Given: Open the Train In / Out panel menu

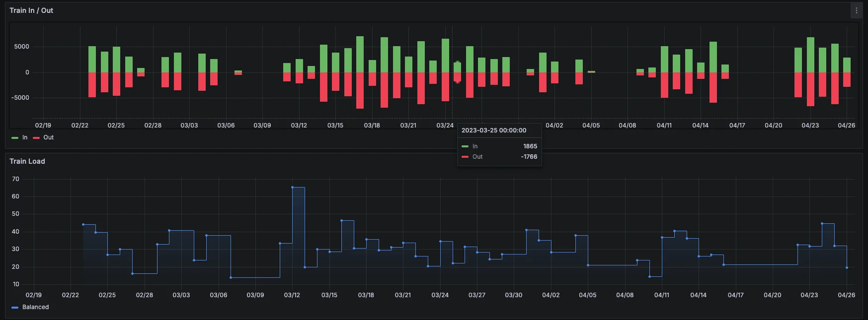Looking at the screenshot, I should pos(856,10).
